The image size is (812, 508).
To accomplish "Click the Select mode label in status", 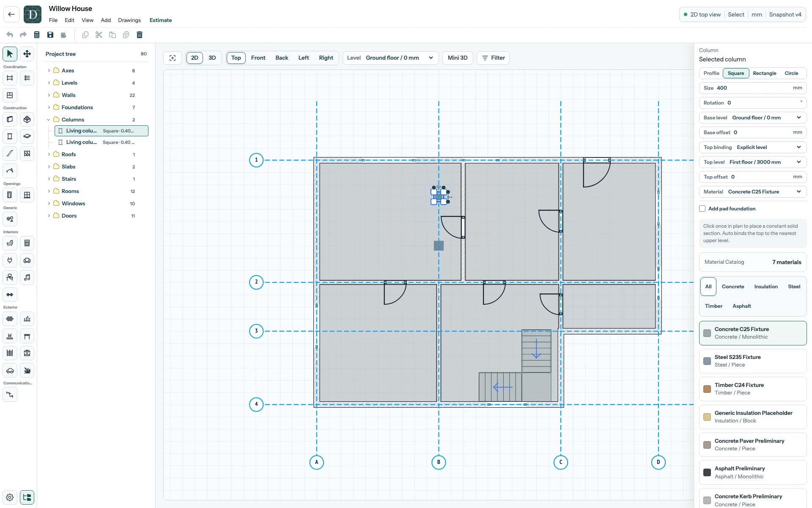I will (x=736, y=14).
